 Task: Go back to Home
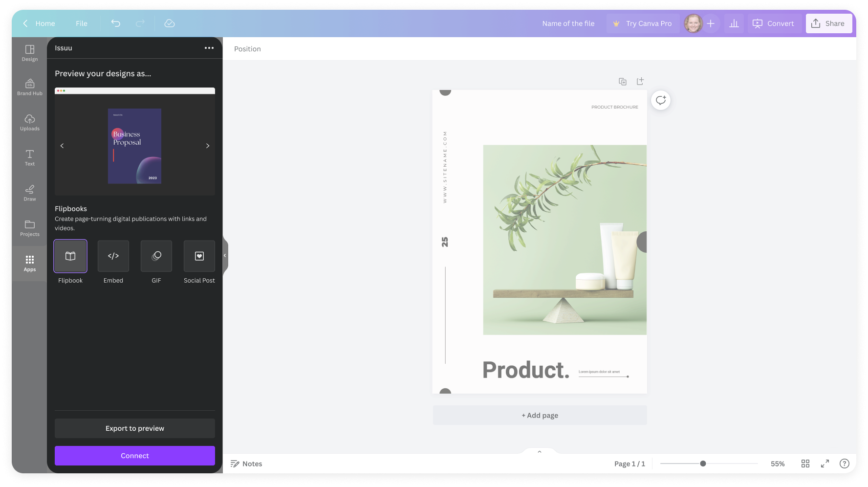pyautogui.click(x=39, y=23)
